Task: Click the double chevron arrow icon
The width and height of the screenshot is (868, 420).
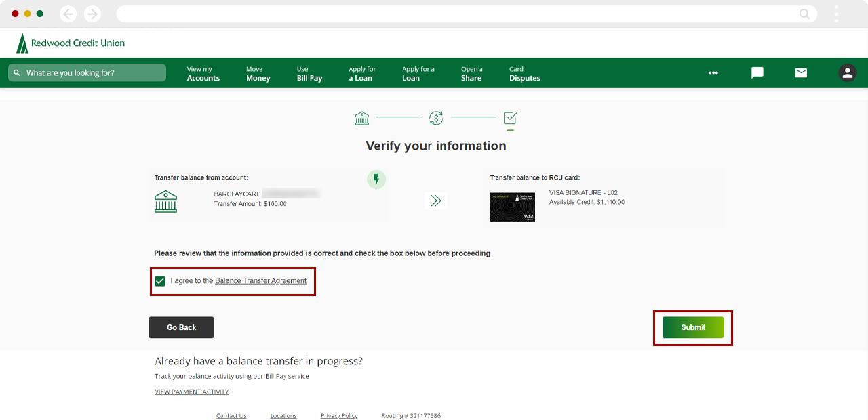Action: pos(435,201)
